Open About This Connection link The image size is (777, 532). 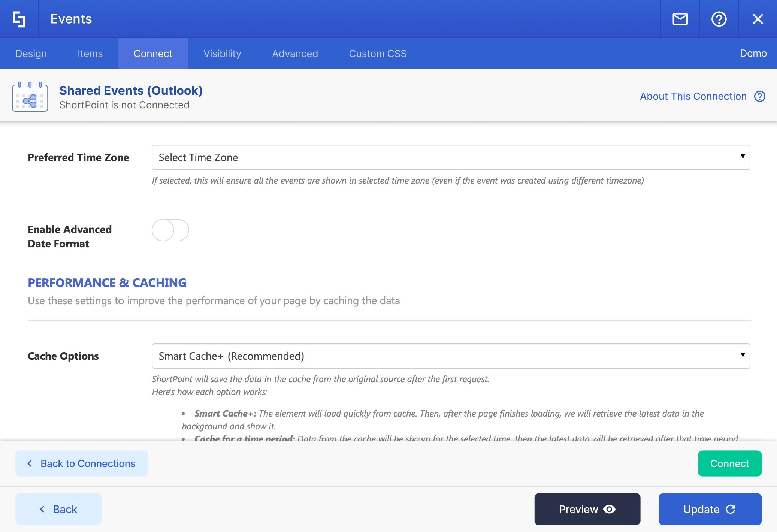pyautogui.click(x=693, y=97)
